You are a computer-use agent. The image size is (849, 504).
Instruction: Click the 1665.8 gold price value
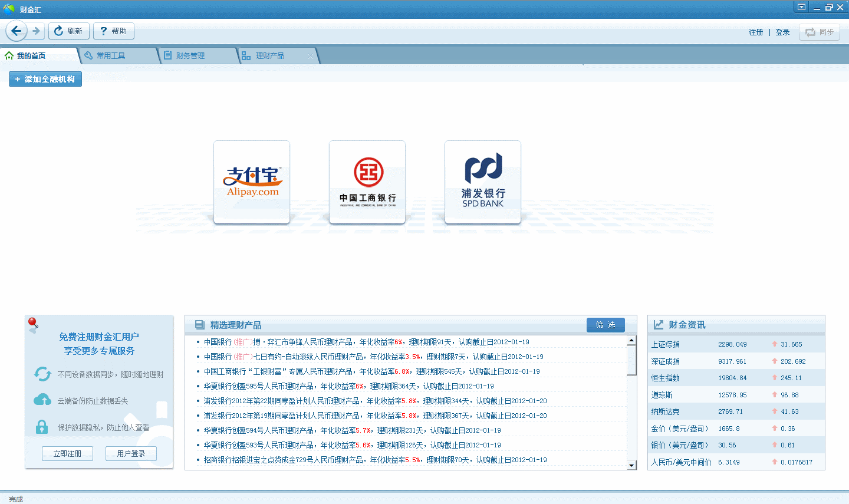tap(729, 429)
